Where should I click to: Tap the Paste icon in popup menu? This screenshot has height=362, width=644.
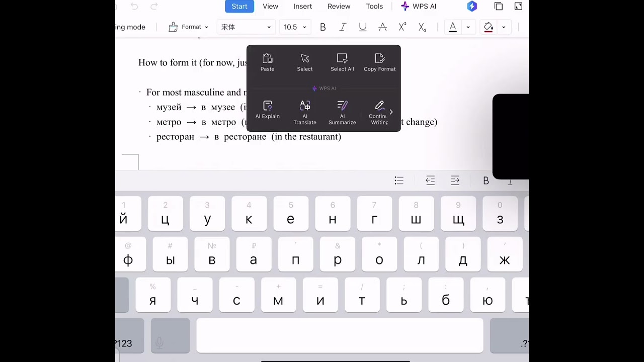point(267,62)
